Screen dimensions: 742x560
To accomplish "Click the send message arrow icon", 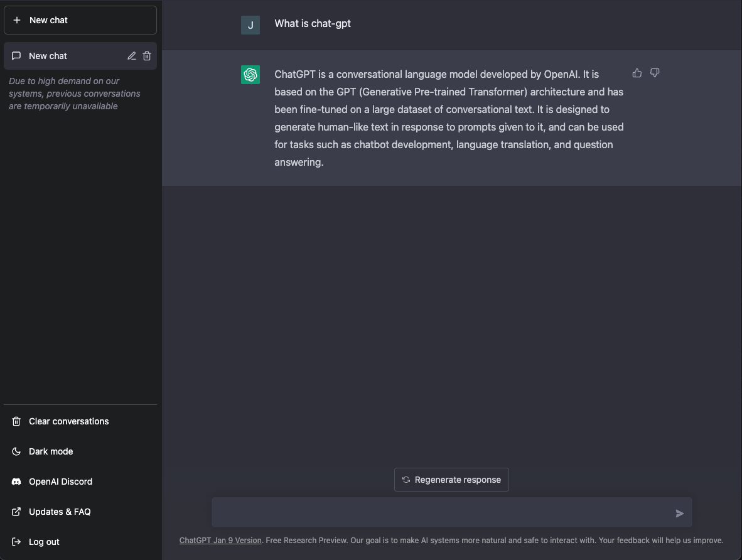I will click(x=679, y=514).
